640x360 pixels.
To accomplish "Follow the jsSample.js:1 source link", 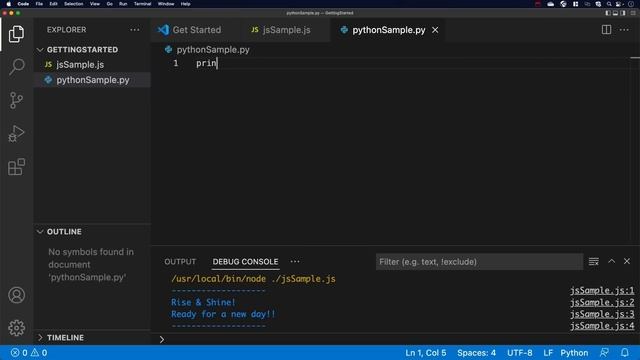I will tap(602, 291).
